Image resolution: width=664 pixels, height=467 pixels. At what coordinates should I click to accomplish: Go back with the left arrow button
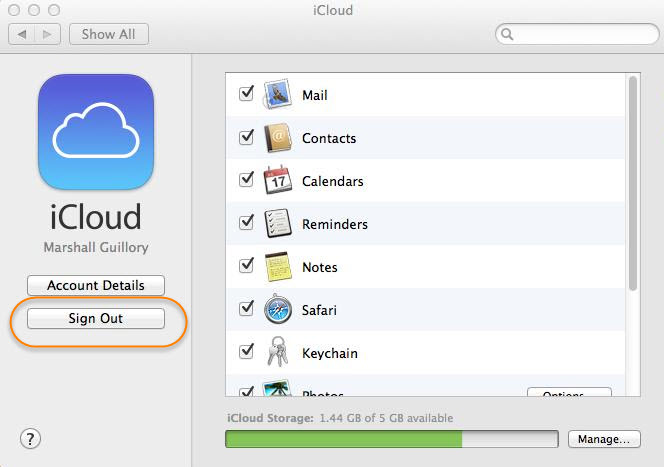point(22,34)
